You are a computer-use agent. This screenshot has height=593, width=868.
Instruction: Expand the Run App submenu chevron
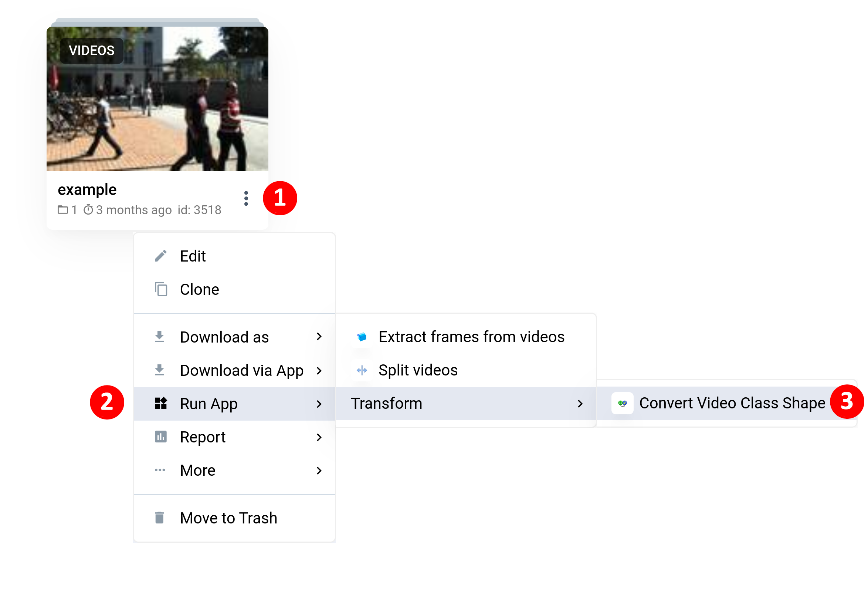tap(319, 404)
